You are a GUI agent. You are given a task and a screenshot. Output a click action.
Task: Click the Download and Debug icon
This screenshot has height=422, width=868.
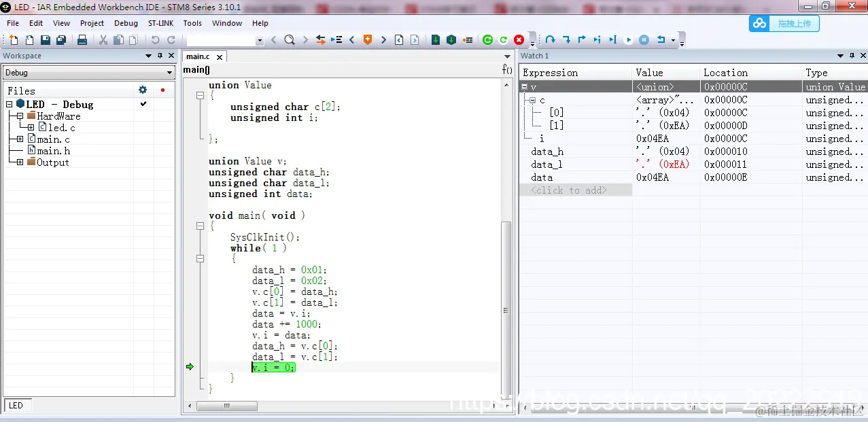tap(436, 40)
